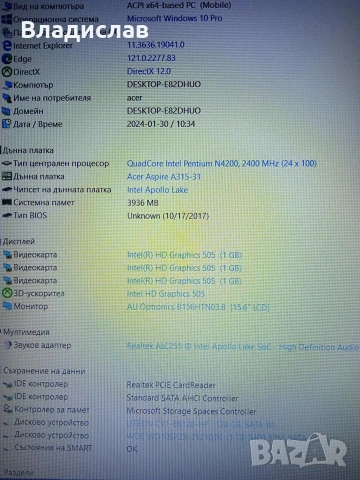Viewport: 360px width, 480px height.
Task: Click the Монитор label
Action: pyautogui.click(x=31, y=306)
